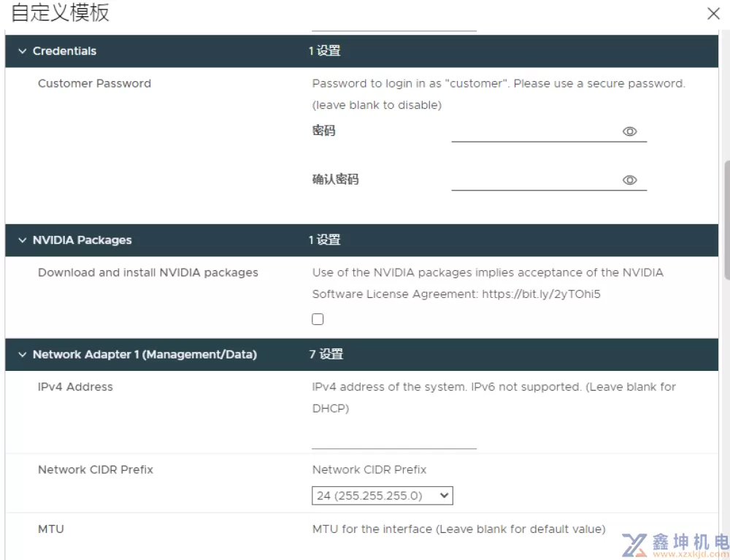
Task: Click the 7 设置 count text
Action: tap(326, 355)
